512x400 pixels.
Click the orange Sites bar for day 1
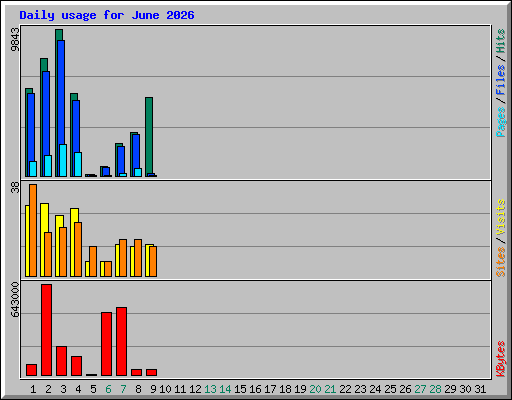coord(33,230)
